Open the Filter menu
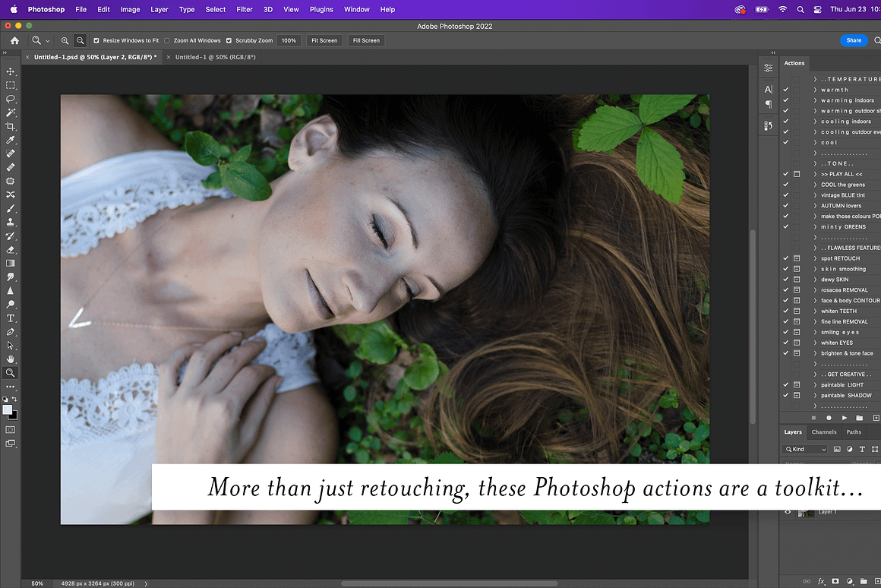 pyautogui.click(x=244, y=9)
